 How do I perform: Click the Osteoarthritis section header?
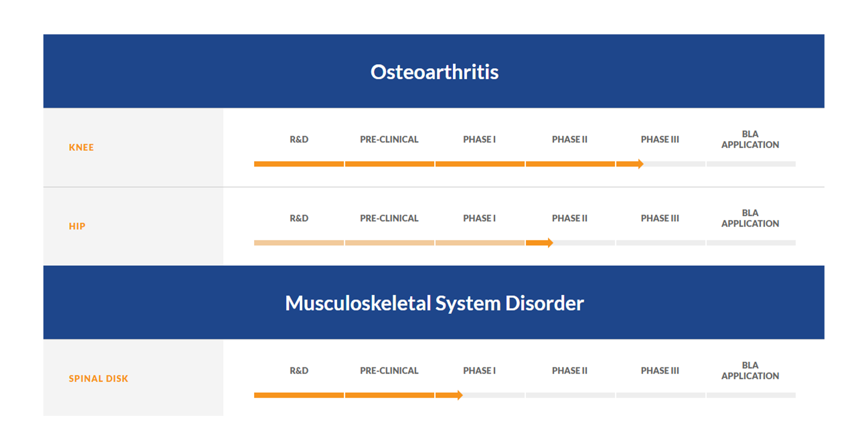point(434,71)
